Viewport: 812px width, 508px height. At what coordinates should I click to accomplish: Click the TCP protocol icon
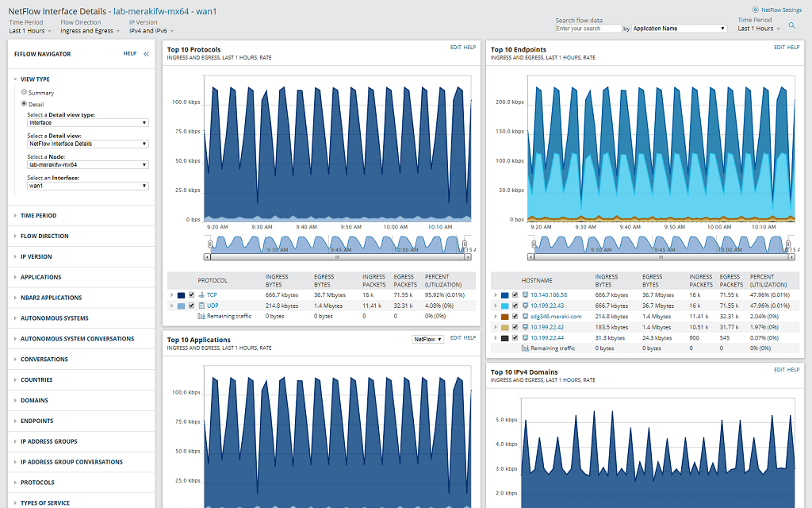(201, 295)
